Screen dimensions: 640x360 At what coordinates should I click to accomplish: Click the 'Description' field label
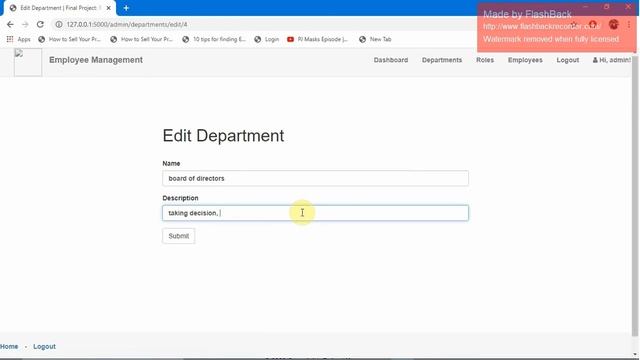pos(180,198)
